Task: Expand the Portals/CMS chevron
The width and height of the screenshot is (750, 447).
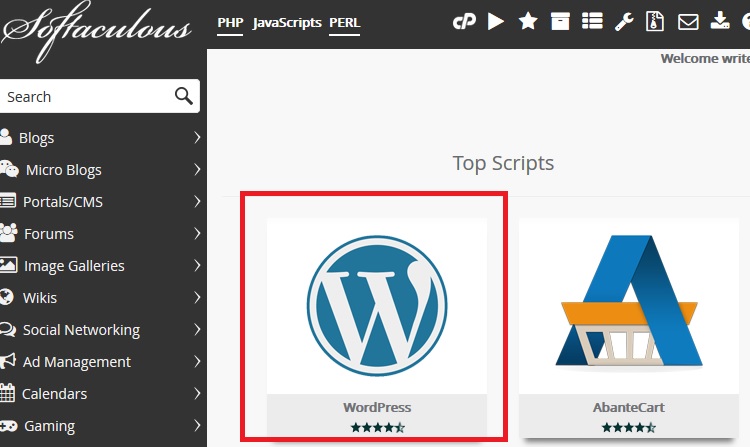Action: click(x=197, y=202)
